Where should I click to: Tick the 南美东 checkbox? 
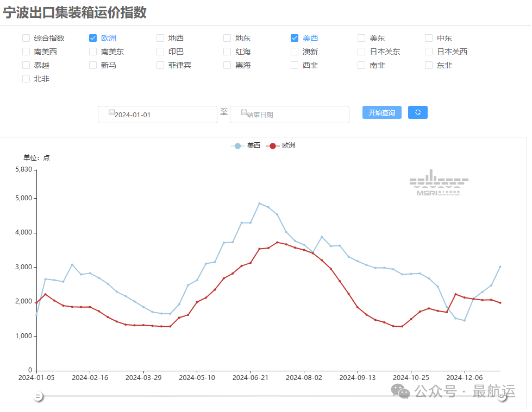pos(93,52)
